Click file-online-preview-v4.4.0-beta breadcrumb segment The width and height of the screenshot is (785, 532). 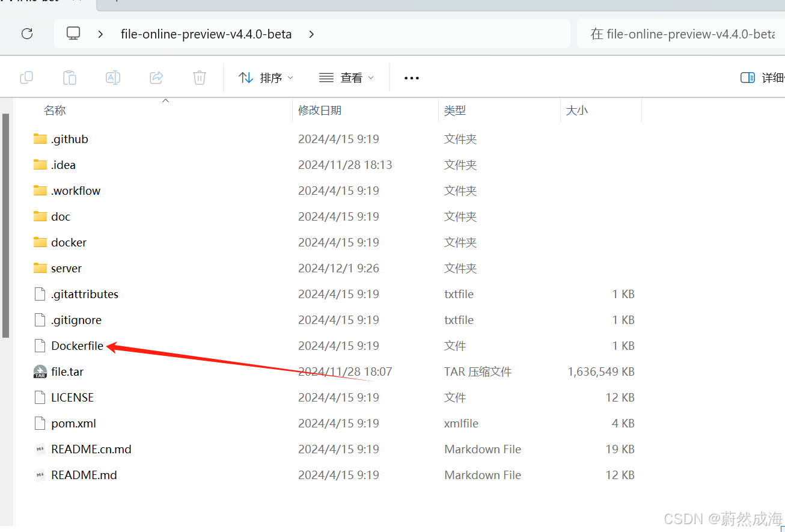[x=206, y=34]
